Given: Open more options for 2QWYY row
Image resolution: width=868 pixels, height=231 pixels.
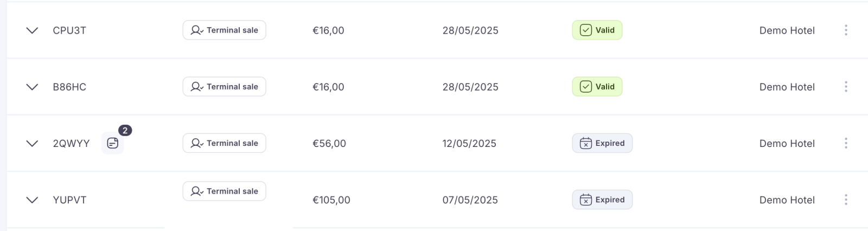Looking at the screenshot, I should pyautogui.click(x=846, y=143).
